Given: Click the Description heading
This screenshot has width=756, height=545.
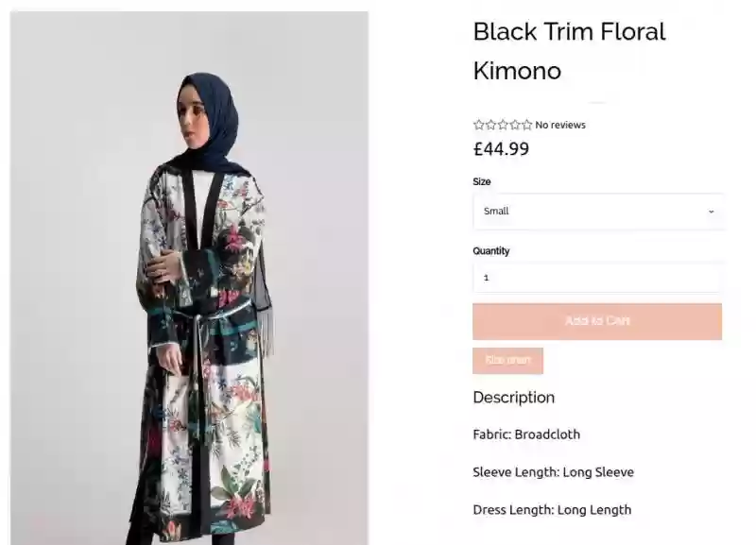Looking at the screenshot, I should click(513, 398).
